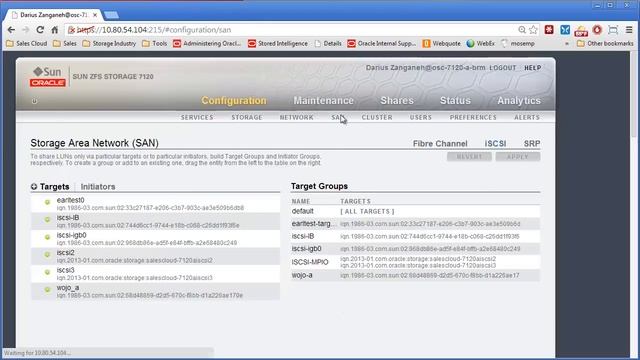Click the browser home icon

click(54, 30)
